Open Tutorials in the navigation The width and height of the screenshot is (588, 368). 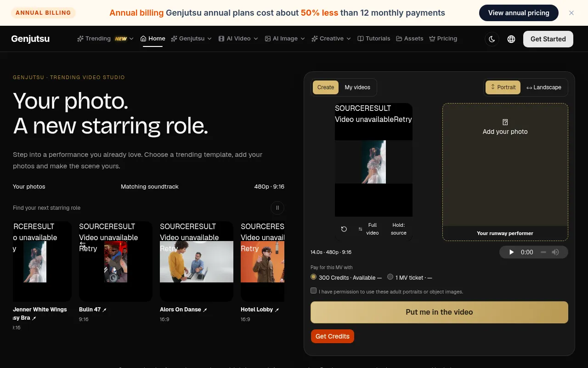(374, 39)
